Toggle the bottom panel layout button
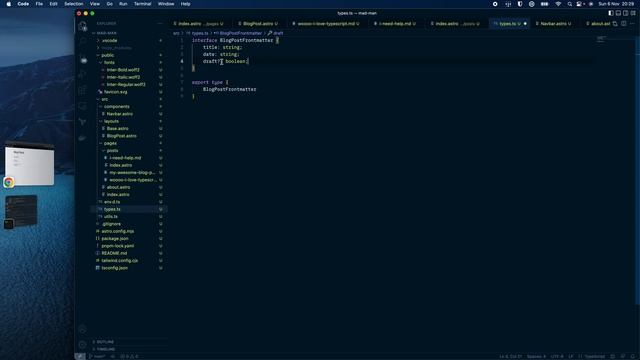This screenshot has width=640, height=360. click(x=618, y=13)
